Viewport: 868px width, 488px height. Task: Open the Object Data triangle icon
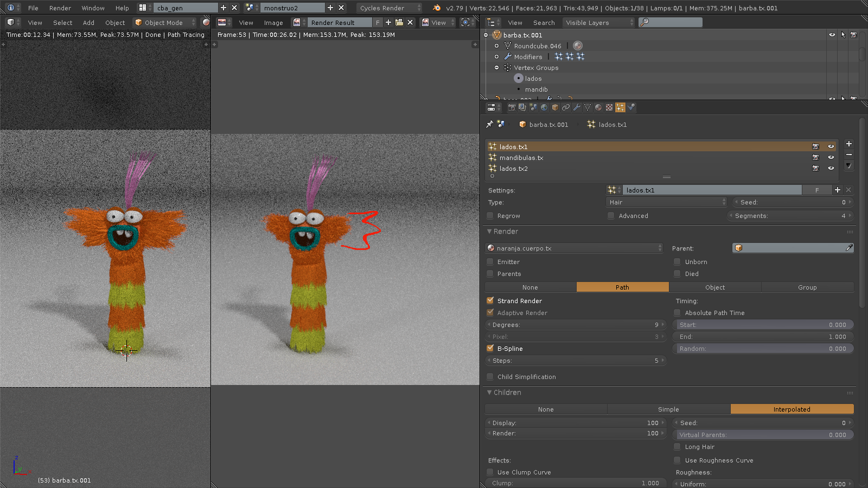(588, 107)
